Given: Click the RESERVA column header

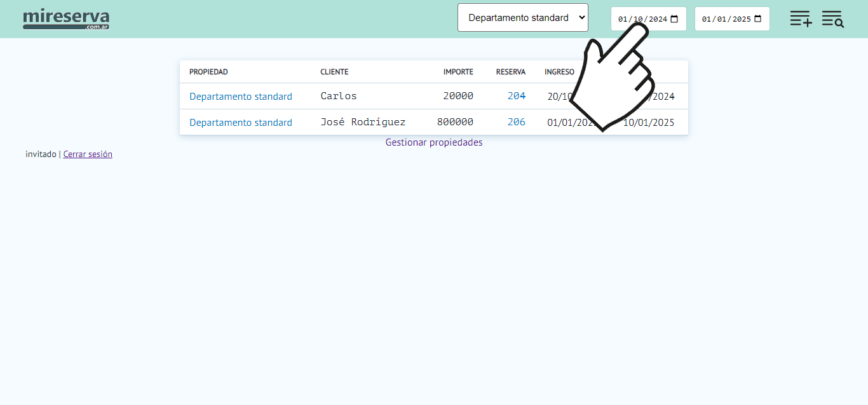Looking at the screenshot, I should point(510,72).
